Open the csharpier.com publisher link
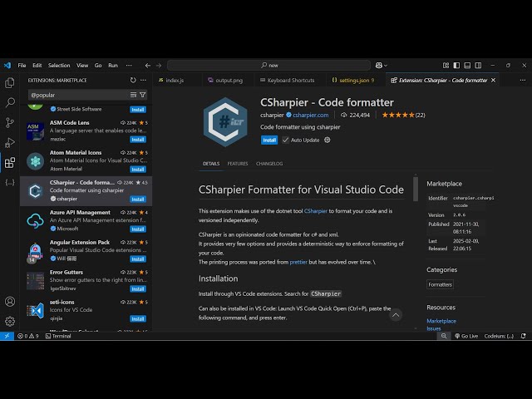This screenshot has height=399, width=532. pos(310,115)
